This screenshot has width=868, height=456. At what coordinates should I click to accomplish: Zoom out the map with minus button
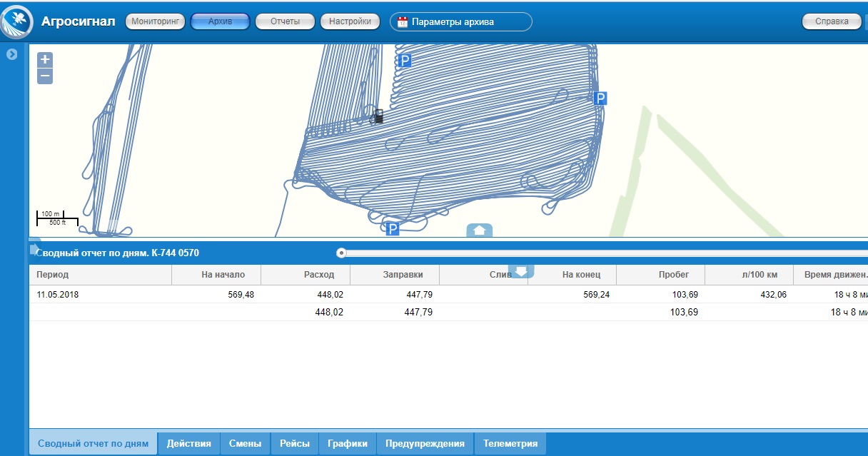45,76
